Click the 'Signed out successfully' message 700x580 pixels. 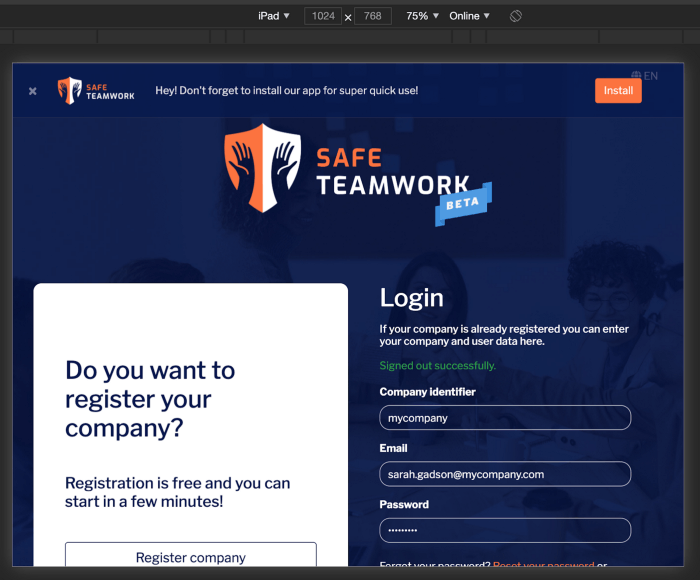(x=437, y=366)
